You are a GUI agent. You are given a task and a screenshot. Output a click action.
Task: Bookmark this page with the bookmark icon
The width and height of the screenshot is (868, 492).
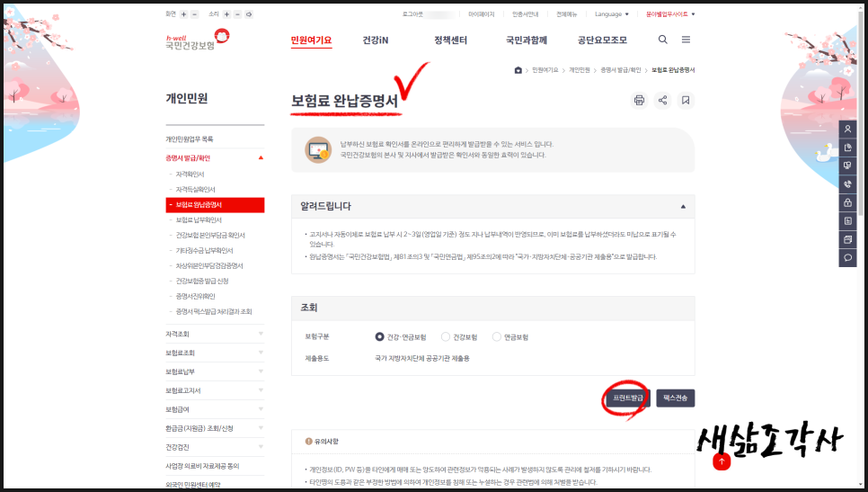(686, 100)
